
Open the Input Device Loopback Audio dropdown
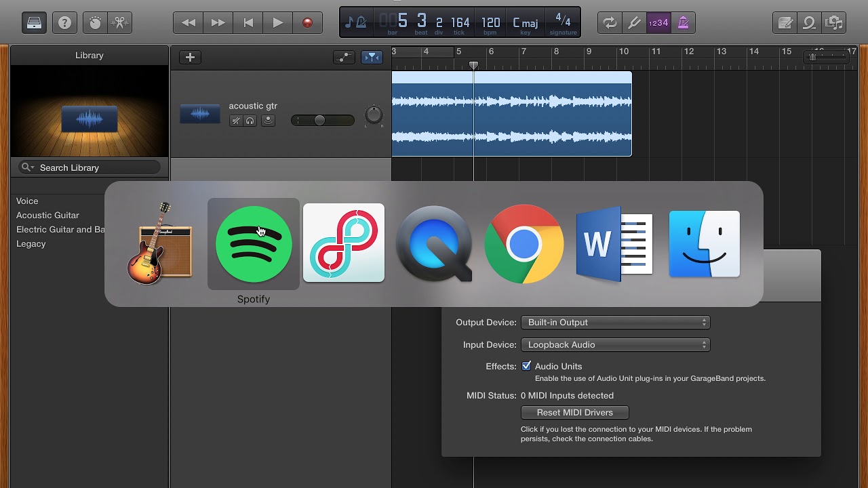pyautogui.click(x=615, y=344)
